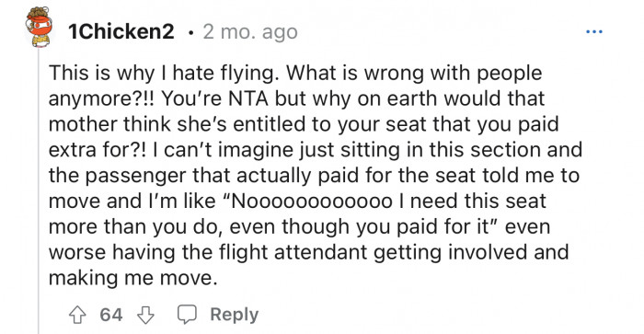Viewport: 644px width, 334px height.
Task: Upvote the 1Chicken2 comment
Action: [77, 315]
